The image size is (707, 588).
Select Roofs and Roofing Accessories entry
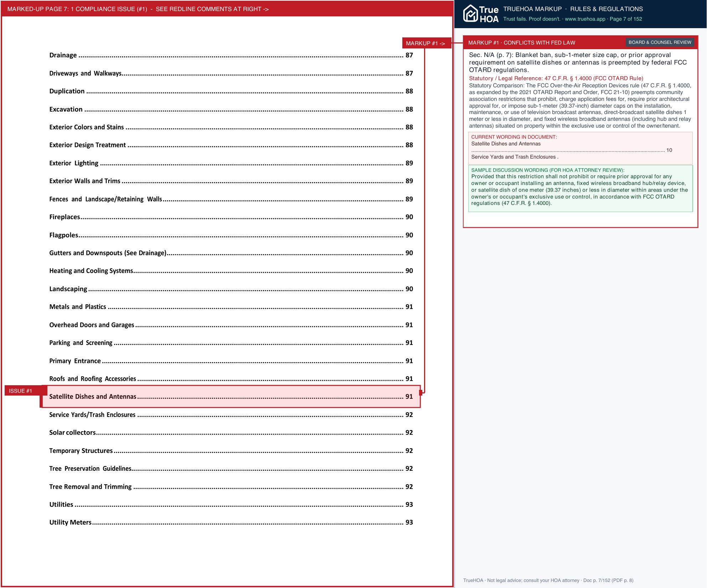(231, 379)
